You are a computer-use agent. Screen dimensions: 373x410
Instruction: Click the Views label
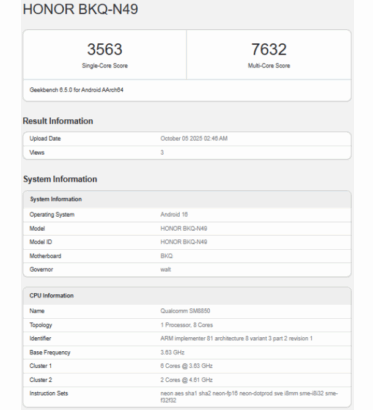click(37, 153)
